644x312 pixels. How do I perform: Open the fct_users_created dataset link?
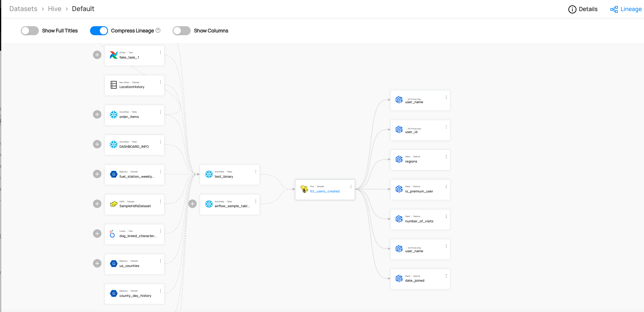(325, 191)
